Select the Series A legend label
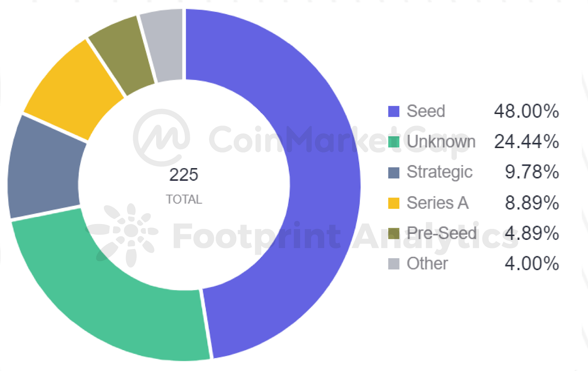The width and height of the screenshot is (588, 371). (x=437, y=203)
